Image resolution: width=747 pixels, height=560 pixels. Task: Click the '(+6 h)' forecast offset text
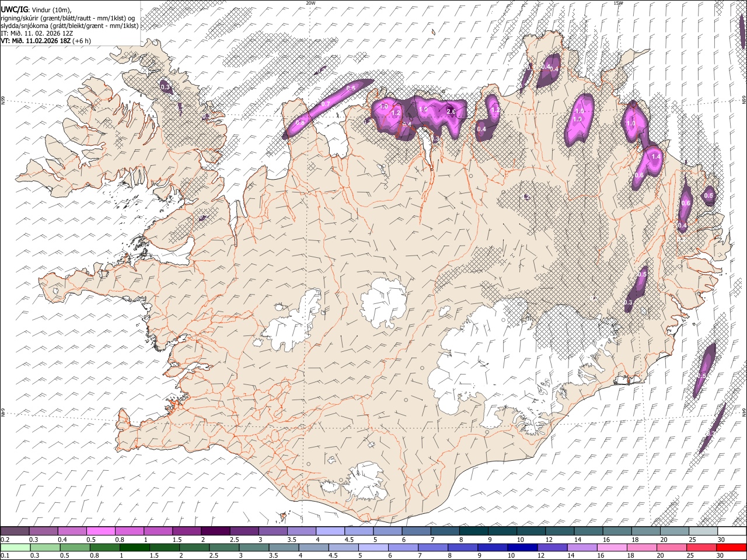point(82,41)
